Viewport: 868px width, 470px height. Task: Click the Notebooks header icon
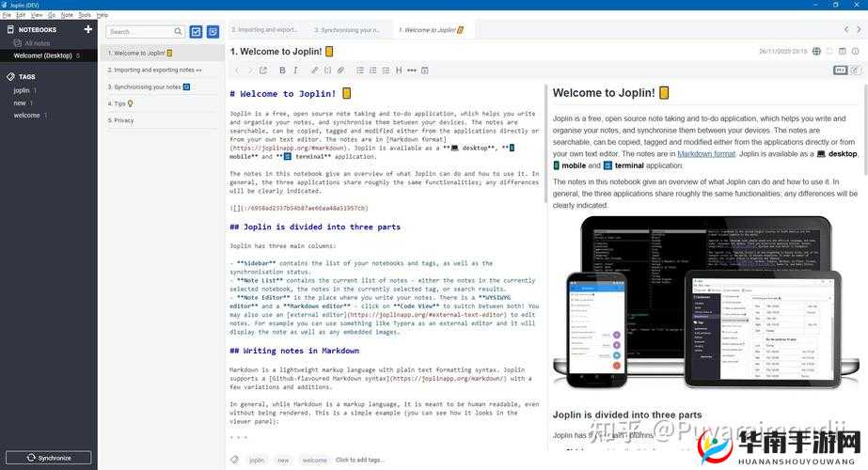pyautogui.click(x=10, y=29)
